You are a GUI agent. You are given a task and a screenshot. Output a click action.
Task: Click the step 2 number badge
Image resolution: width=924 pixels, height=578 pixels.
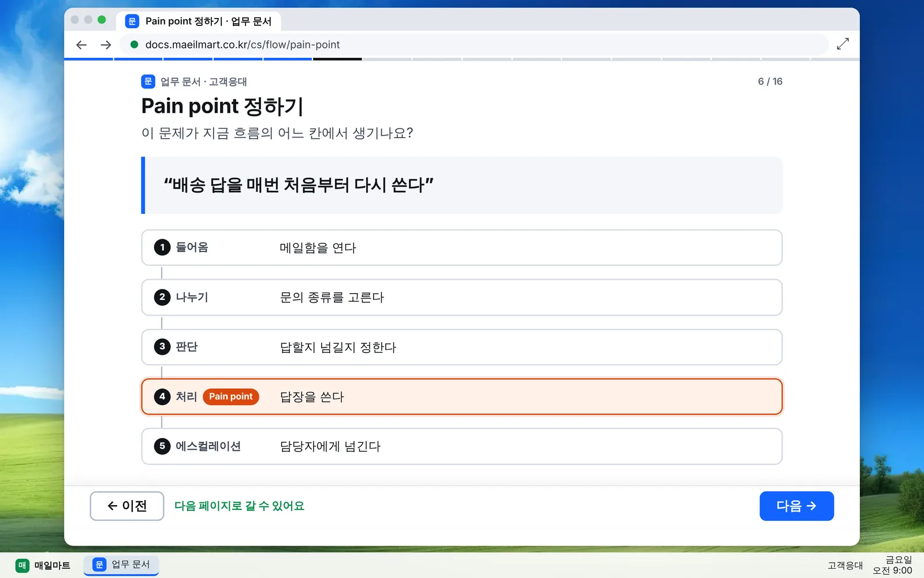click(162, 297)
